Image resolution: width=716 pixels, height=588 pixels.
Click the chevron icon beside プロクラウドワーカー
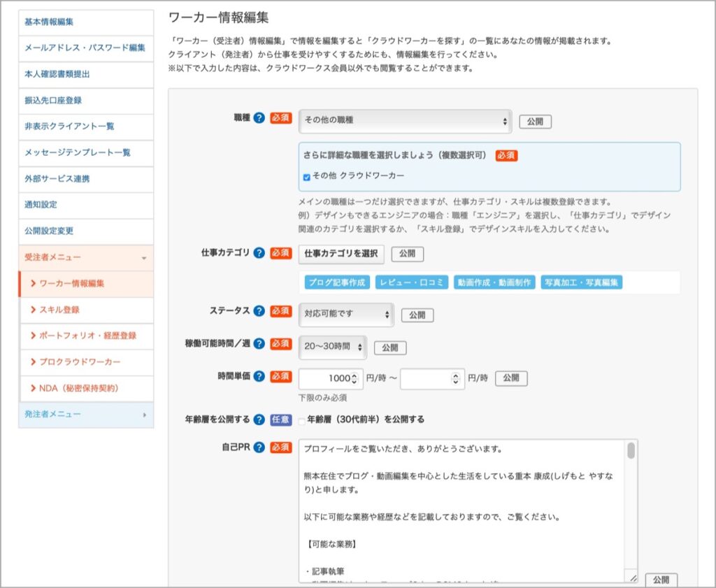pos(33,361)
